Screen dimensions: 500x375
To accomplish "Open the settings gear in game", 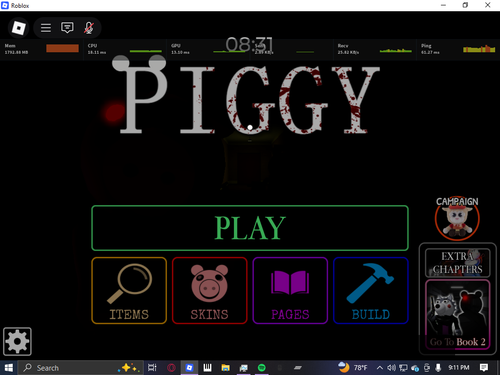I will (x=17, y=341).
